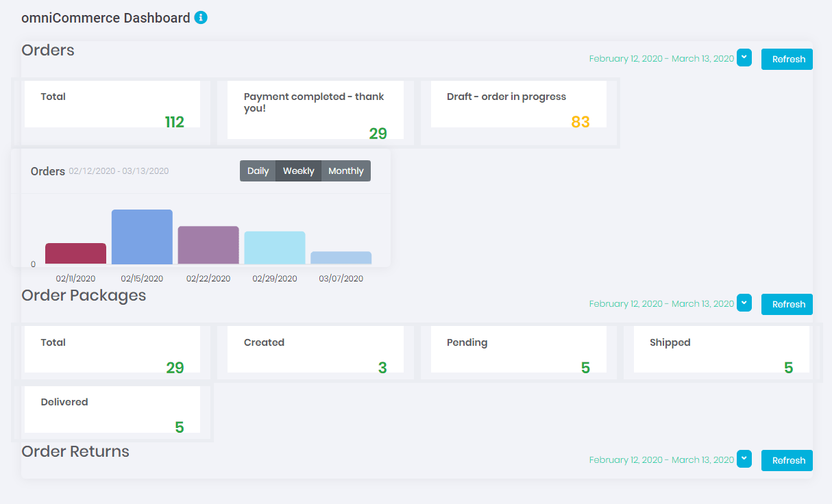Select the 02/11/2020 chart bar
The image size is (832, 504).
75,253
